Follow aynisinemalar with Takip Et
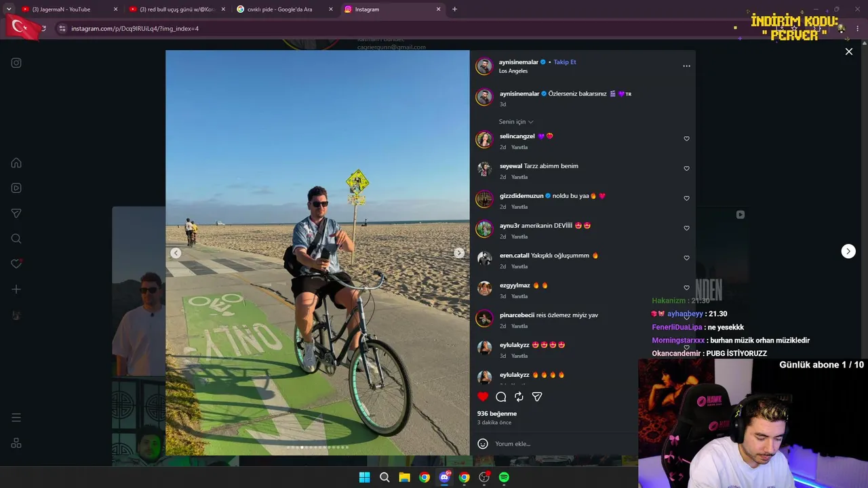The width and height of the screenshot is (868, 488). click(x=565, y=62)
